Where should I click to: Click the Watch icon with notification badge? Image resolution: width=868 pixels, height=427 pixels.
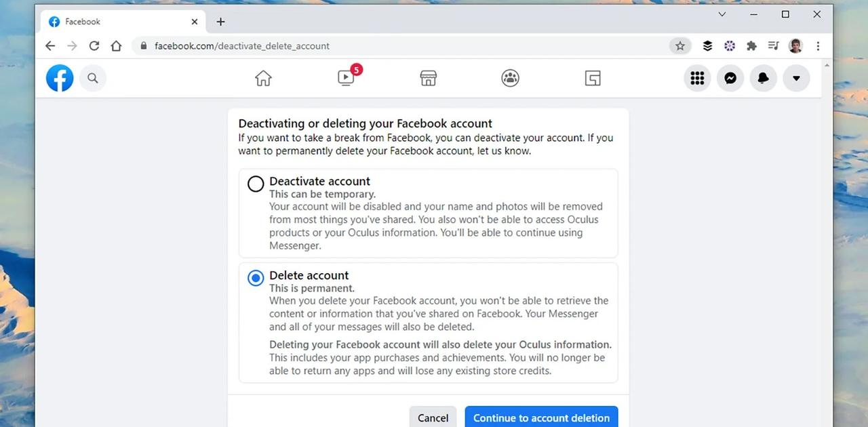point(346,77)
